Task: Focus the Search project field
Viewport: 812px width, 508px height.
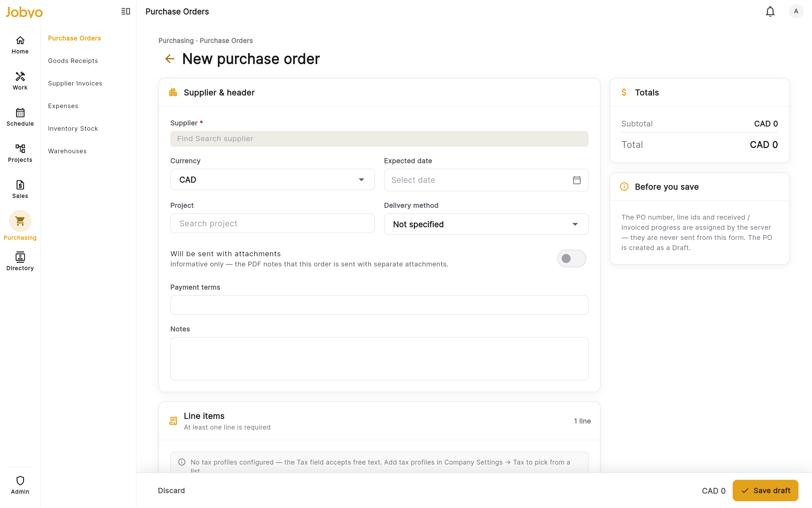Action: [x=272, y=224]
